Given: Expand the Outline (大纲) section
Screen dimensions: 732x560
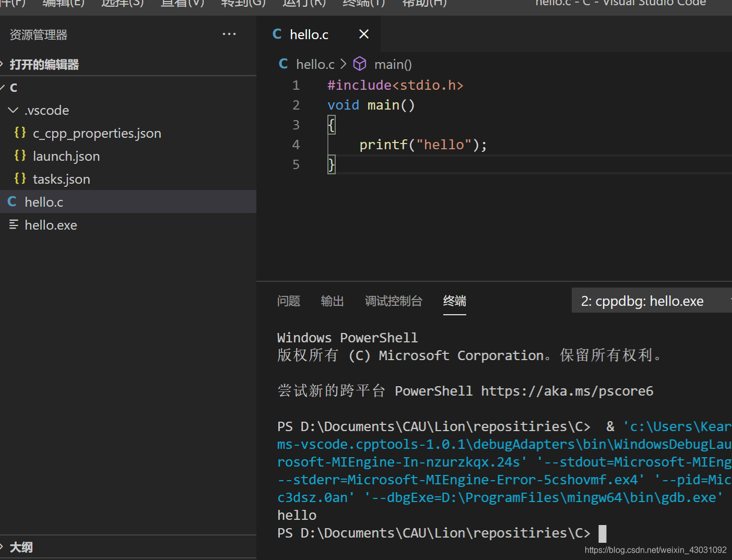Looking at the screenshot, I should coord(128,547).
